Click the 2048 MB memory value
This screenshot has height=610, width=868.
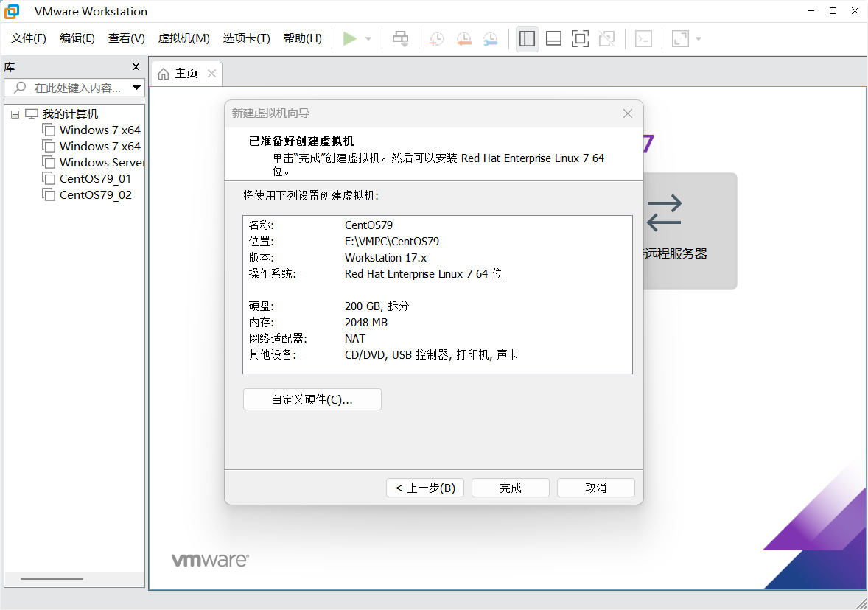(x=366, y=322)
